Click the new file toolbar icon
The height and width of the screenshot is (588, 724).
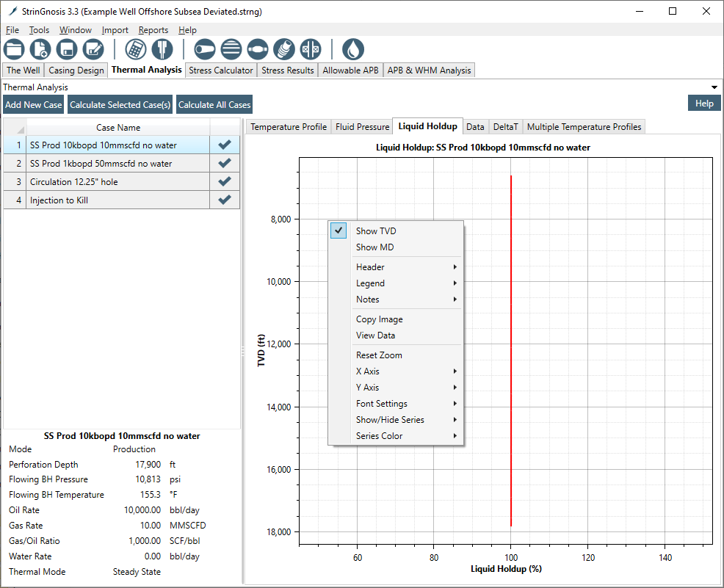(x=40, y=49)
